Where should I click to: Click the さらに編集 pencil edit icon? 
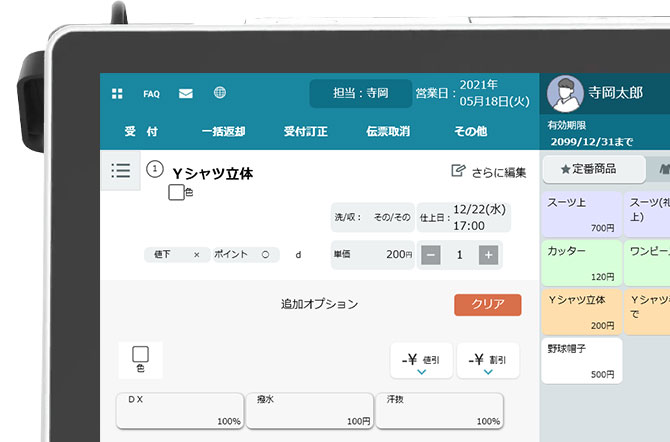click(x=458, y=171)
